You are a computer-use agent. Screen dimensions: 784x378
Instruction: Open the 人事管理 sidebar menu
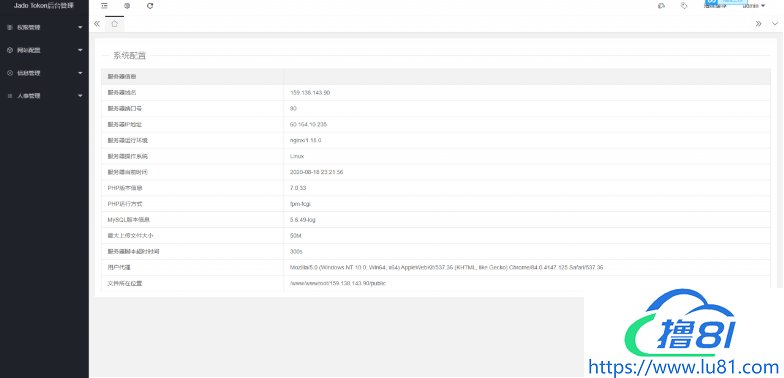(44, 96)
